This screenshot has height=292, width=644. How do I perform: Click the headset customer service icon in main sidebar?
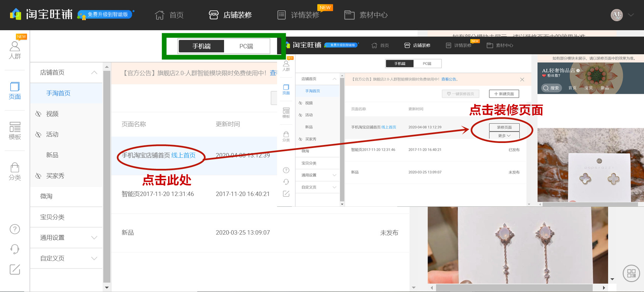[x=15, y=249]
